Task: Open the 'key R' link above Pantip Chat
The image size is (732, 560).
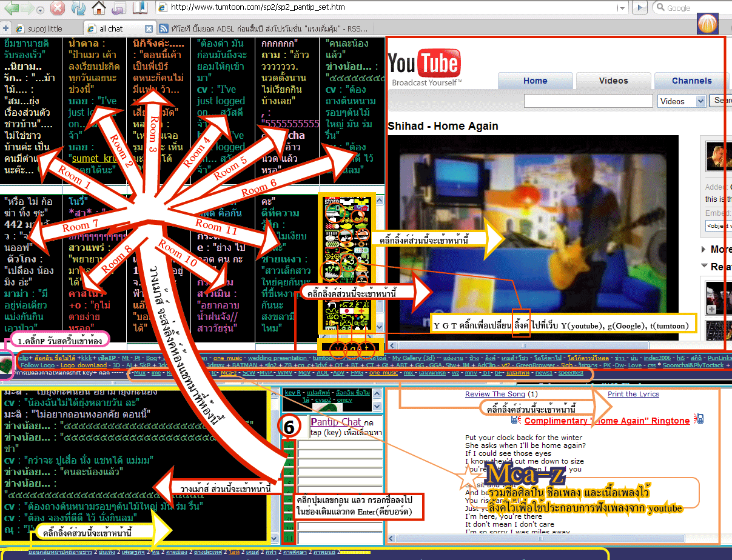Action: (292, 393)
